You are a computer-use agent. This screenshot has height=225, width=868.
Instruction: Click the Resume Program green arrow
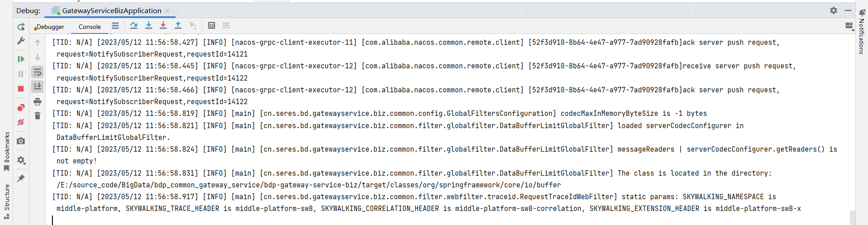[x=21, y=59]
